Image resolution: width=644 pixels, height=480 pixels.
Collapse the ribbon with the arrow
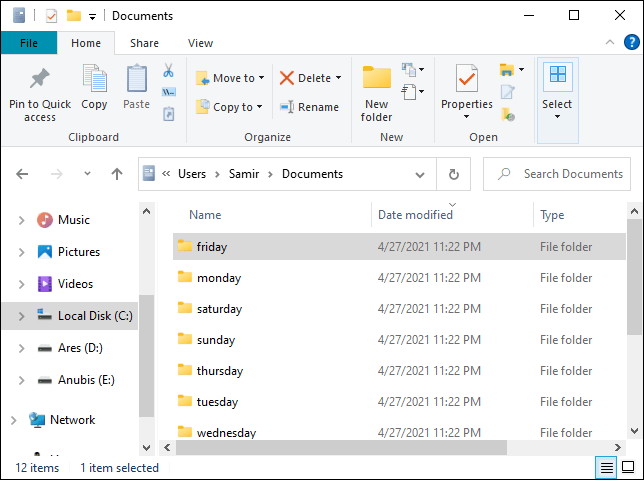(610, 42)
